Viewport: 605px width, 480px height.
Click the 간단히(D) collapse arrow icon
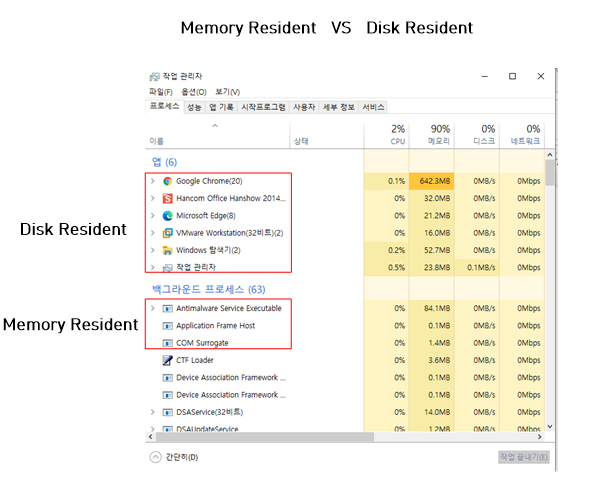155,457
